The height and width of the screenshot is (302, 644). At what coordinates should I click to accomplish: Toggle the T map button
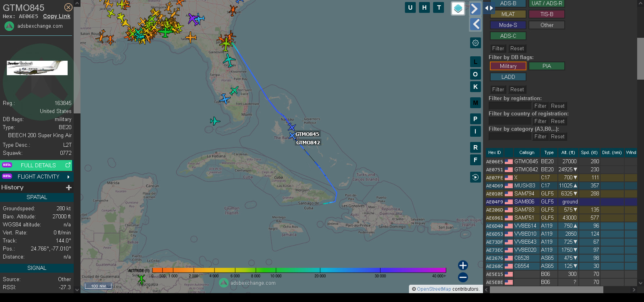click(x=439, y=7)
